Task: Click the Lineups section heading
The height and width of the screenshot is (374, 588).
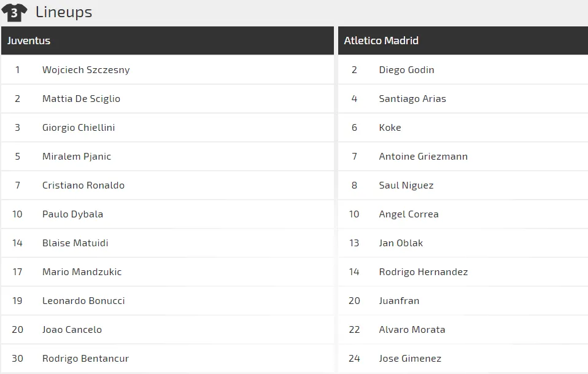Action: [64, 12]
